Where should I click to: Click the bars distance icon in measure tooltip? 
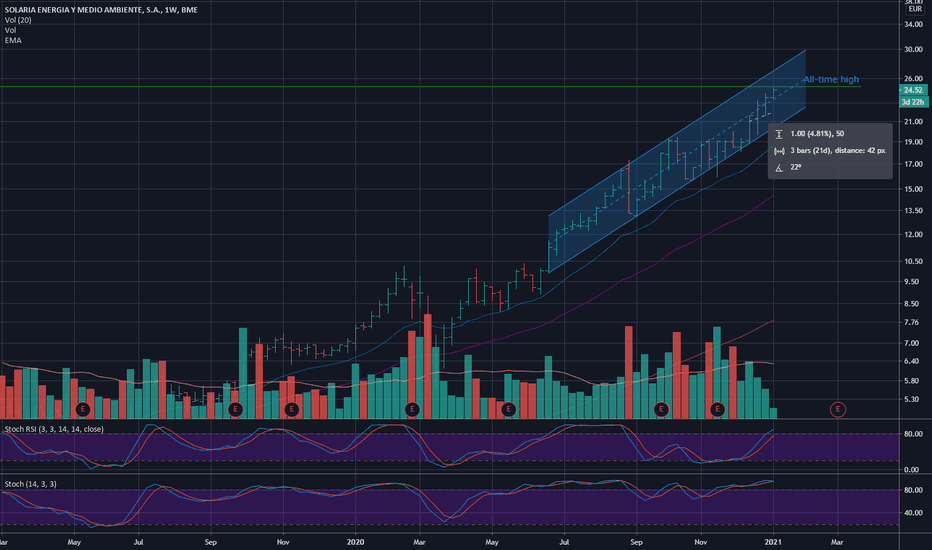point(779,151)
